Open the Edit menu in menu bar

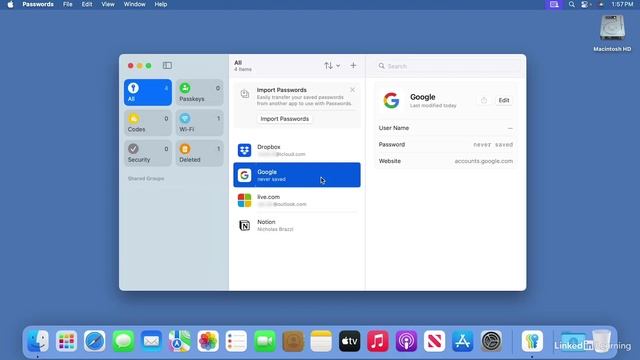point(87,4)
